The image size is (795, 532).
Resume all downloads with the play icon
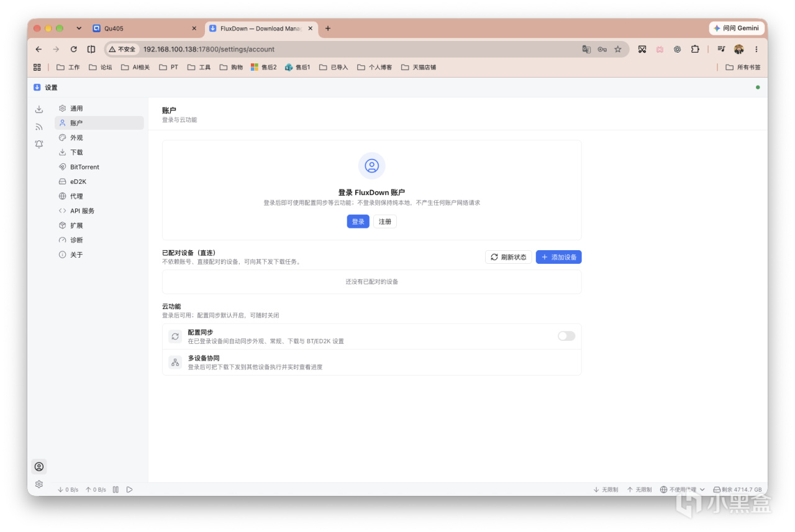129,490
